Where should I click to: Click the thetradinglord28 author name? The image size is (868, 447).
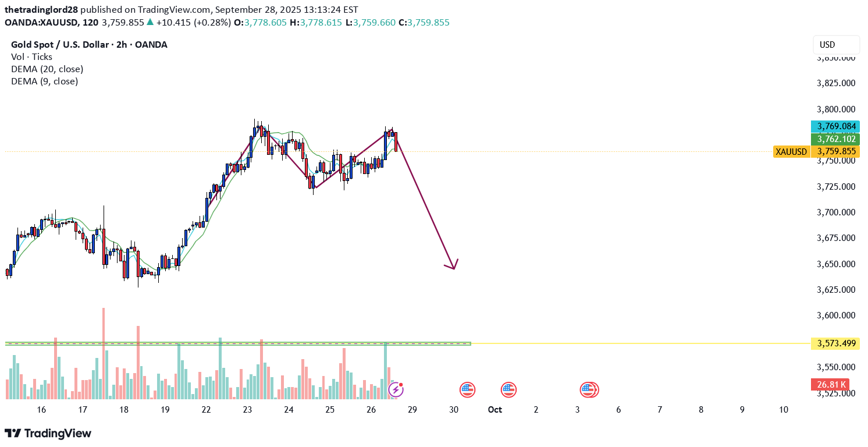41,10
